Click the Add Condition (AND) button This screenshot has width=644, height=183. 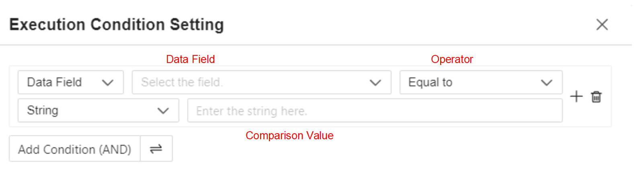(75, 149)
